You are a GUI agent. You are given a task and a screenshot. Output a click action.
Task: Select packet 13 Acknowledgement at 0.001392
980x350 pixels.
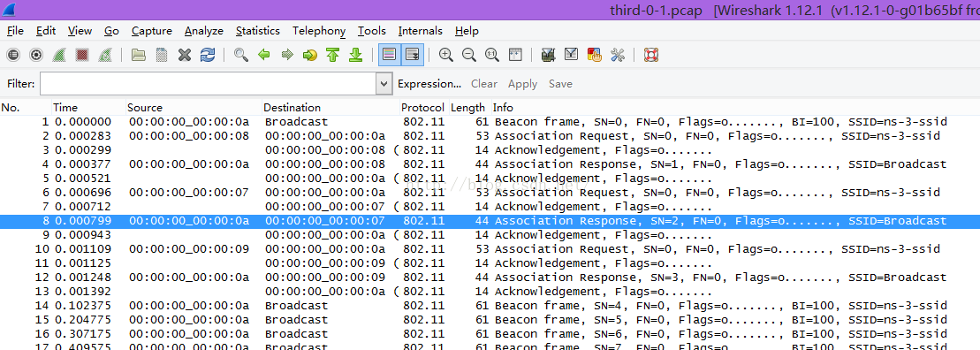coord(490,292)
